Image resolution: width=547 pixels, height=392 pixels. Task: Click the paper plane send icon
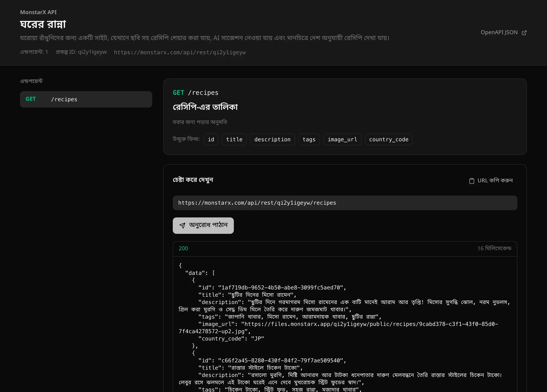tap(182, 225)
